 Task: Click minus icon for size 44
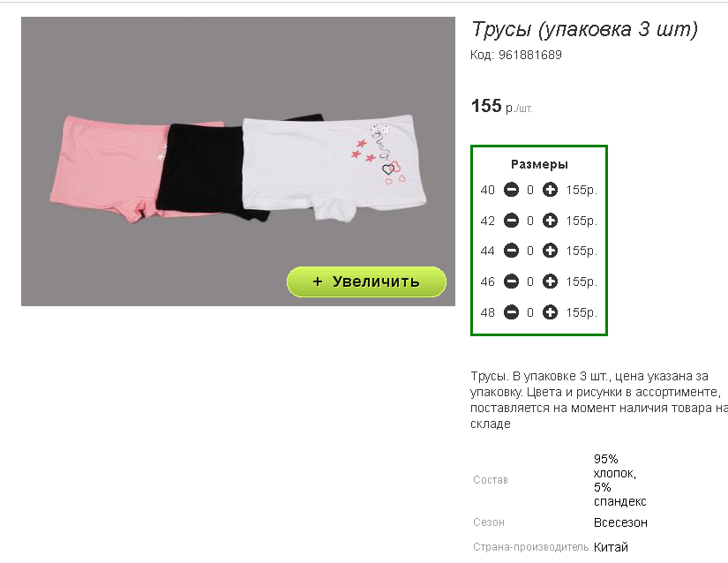click(511, 251)
